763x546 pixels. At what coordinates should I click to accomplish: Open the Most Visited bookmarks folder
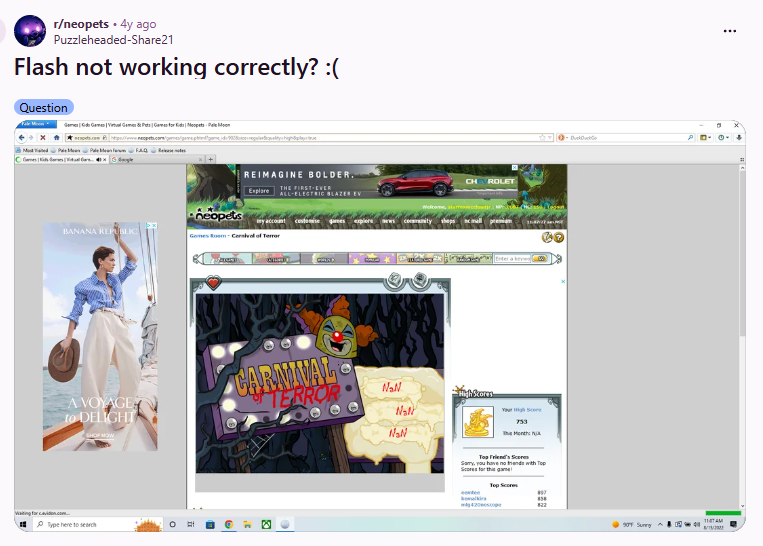click(x=32, y=150)
